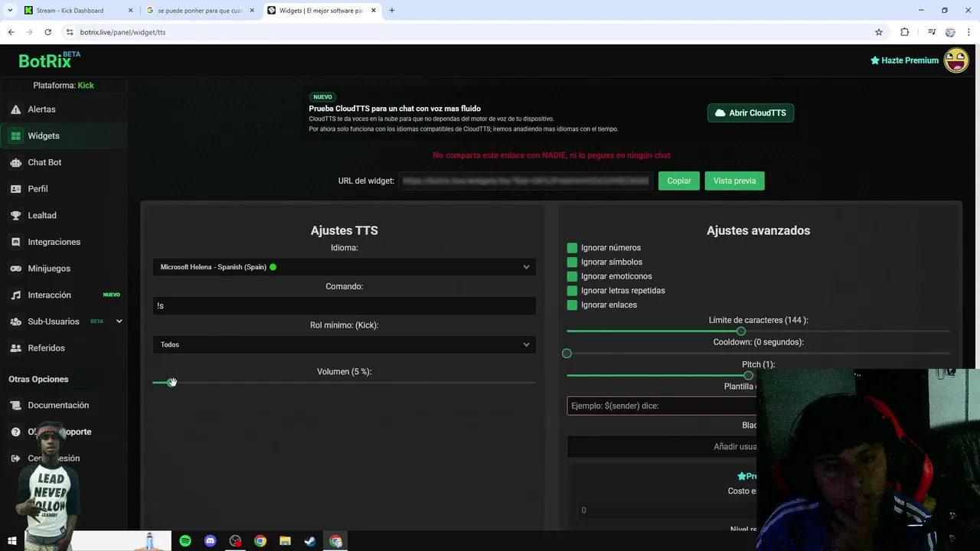Viewport: 980px width, 551px height.
Task: Open Steam from the taskbar
Action: 310,541
